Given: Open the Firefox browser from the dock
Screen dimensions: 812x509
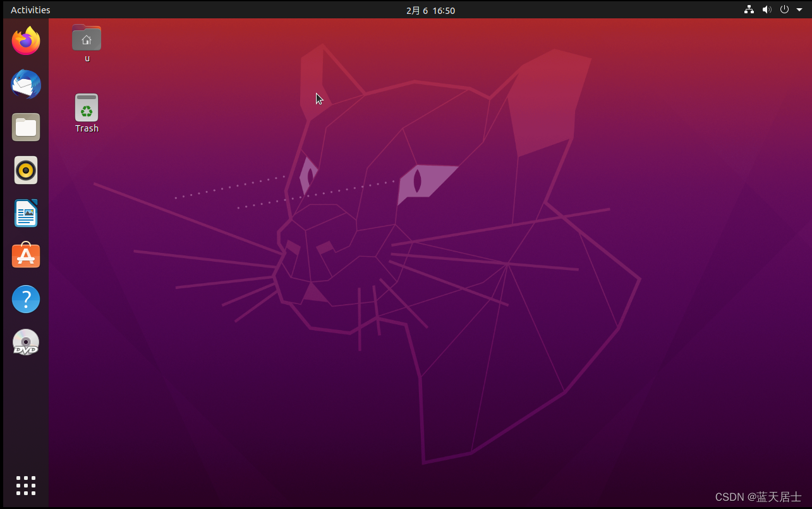Looking at the screenshot, I should point(25,40).
